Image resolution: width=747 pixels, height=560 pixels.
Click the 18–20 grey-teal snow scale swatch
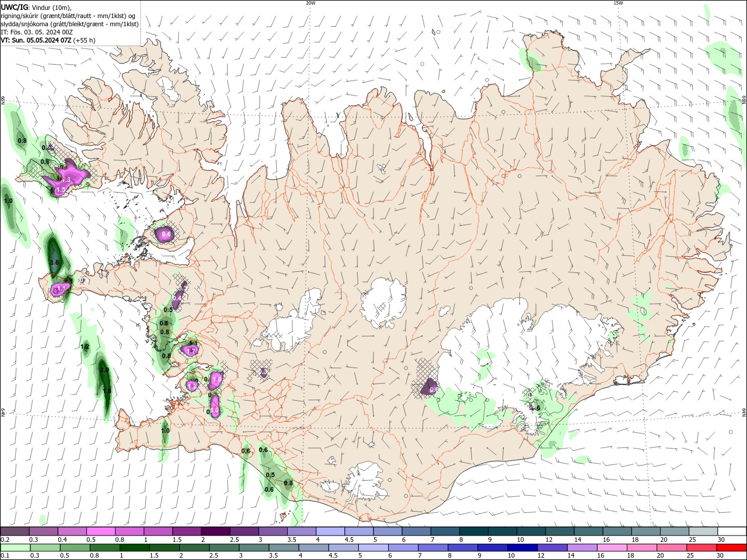coord(646,531)
